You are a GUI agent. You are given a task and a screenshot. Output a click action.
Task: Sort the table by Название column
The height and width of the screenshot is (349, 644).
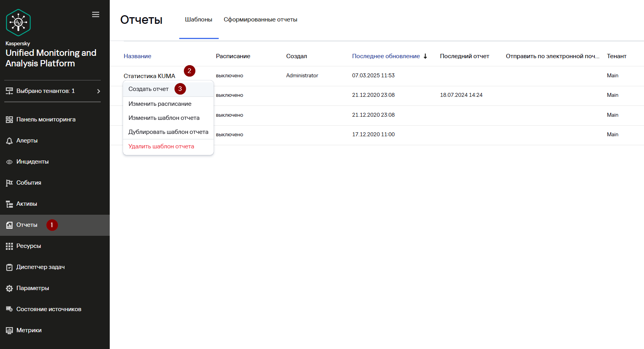(137, 56)
